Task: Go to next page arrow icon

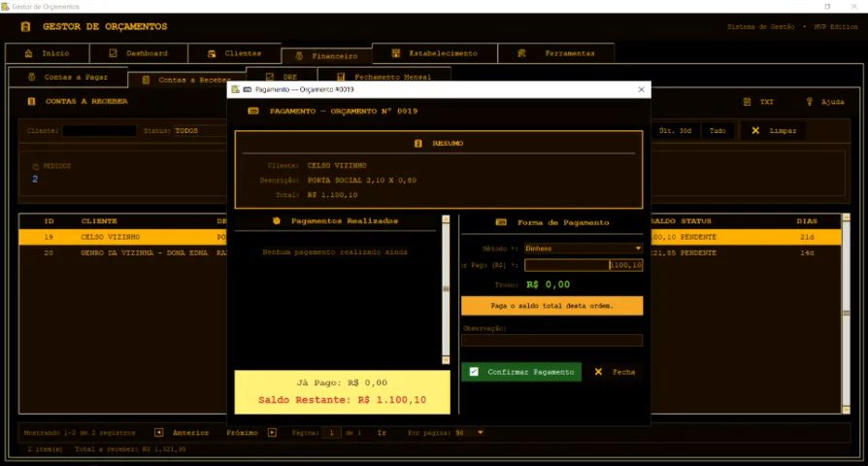Action: 273,433
